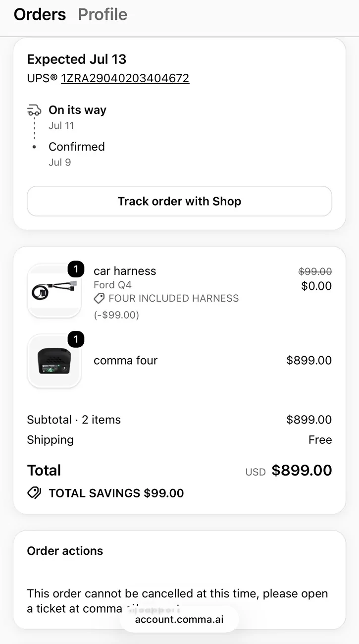Viewport: 359px width, 644px height.
Task: Open the Orders tab
Action: [x=40, y=15]
